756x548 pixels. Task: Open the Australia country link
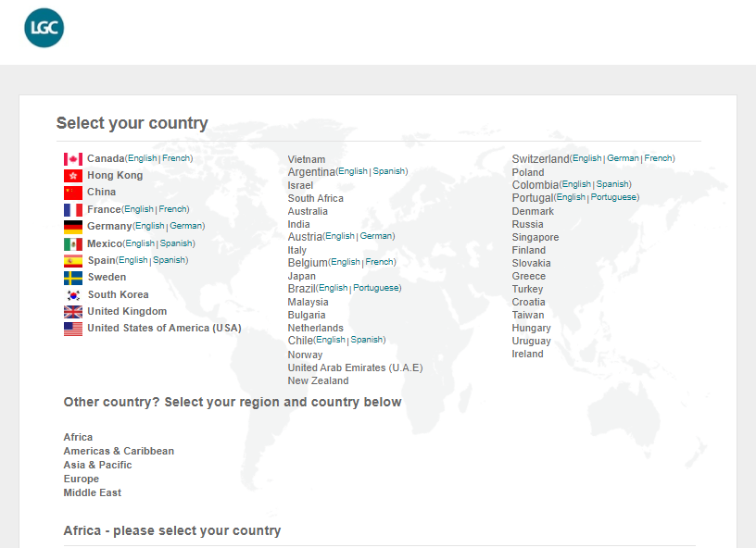(x=308, y=211)
